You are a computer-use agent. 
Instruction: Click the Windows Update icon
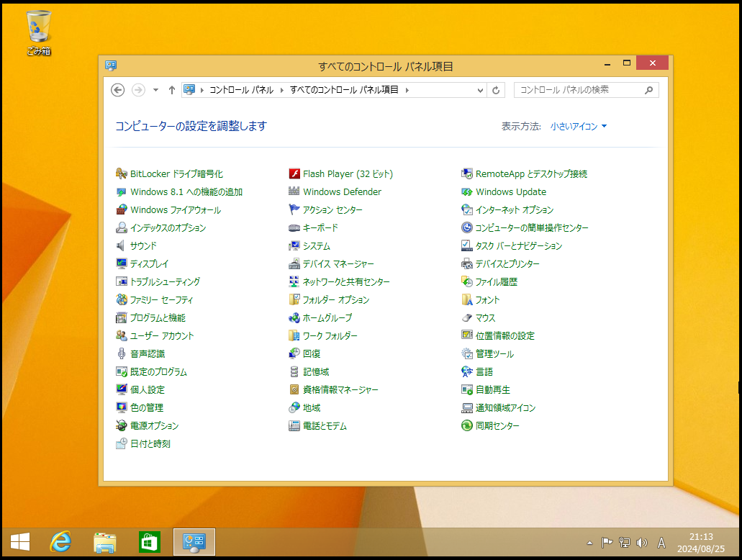pos(467,191)
